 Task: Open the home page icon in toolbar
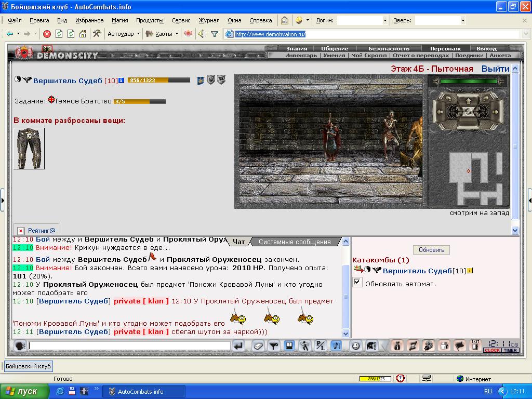coord(83,34)
